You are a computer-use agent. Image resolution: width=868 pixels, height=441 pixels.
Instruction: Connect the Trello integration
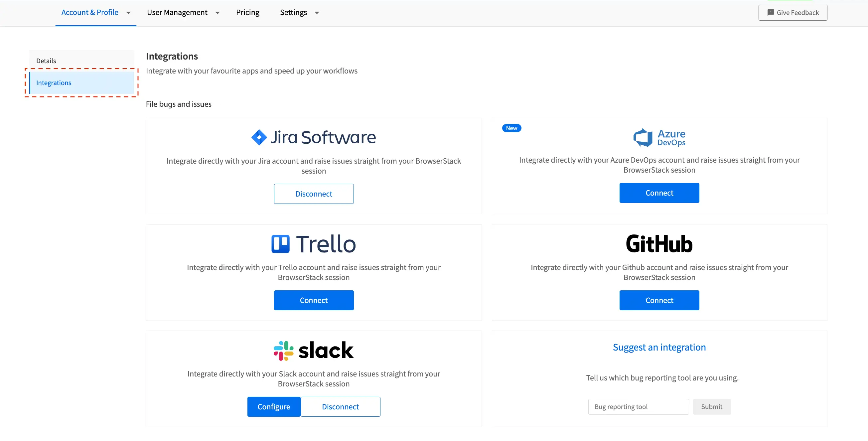[x=313, y=300]
